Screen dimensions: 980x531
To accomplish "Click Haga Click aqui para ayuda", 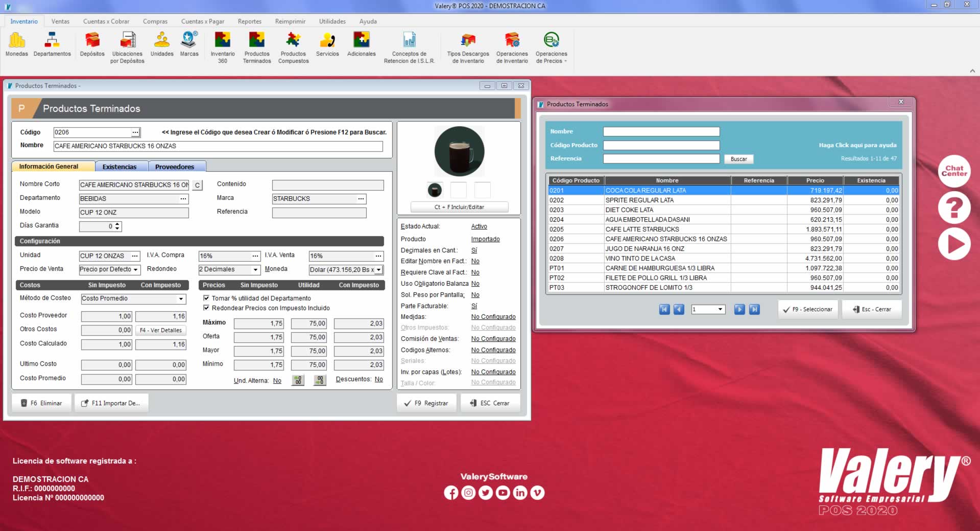I will (857, 145).
